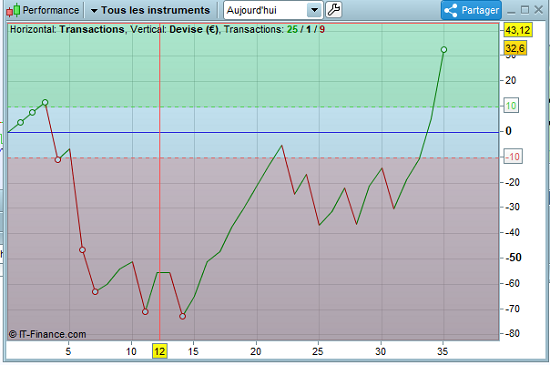Click the highlighted 12 on transactions axis
The image size is (550, 365).
[160, 351]
